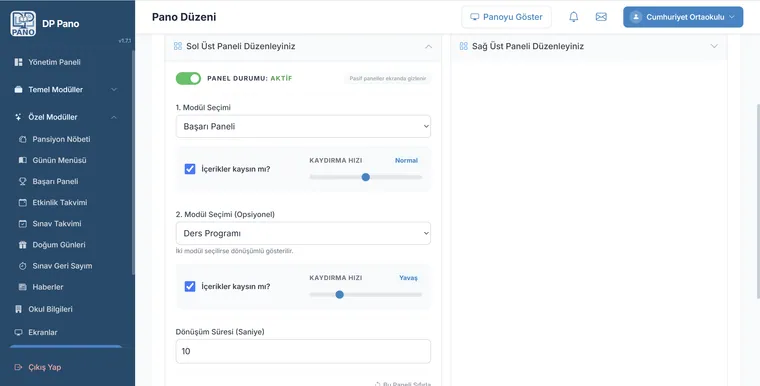Click the Doğum Günleri gift icon
The height and width of the screenshot is (386, 760).
(22, 245)
